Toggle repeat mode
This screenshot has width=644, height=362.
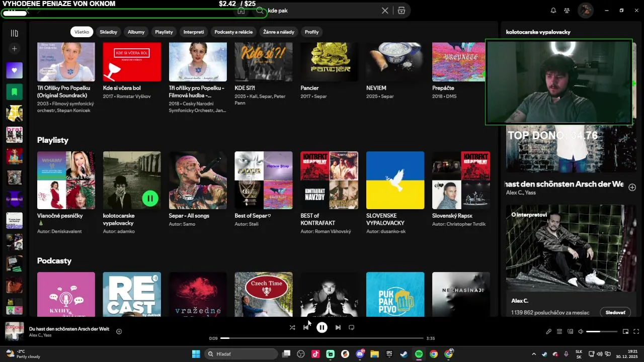click(352, 327)
